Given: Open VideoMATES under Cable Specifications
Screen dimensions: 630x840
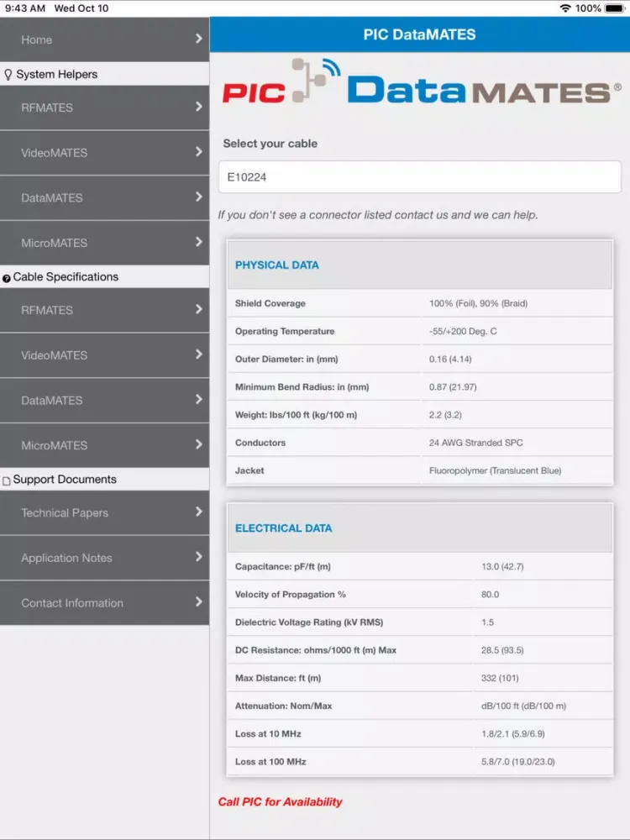Looking at the screenshot, I should click(104, 355).
